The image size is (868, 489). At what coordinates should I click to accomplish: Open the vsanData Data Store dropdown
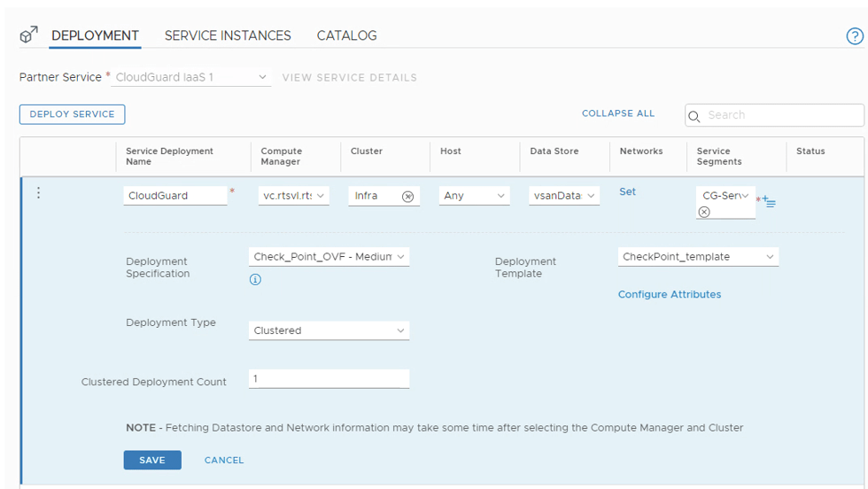tap(564, 196)
